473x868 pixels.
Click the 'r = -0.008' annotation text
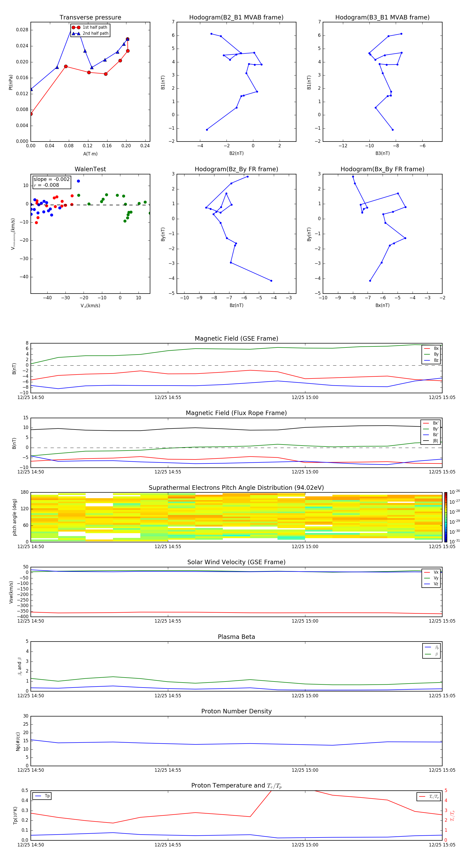click(x=47, y=185)
